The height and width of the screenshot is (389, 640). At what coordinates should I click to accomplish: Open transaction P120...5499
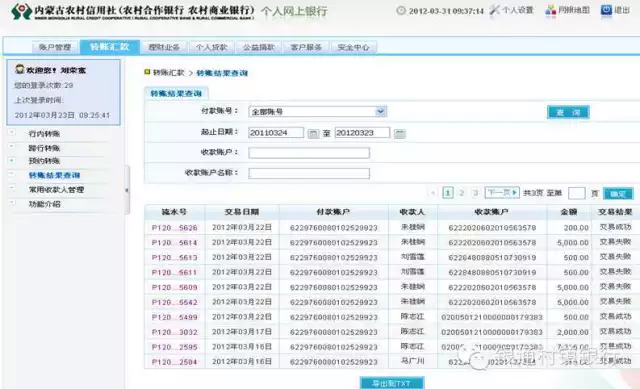[175, 317]
